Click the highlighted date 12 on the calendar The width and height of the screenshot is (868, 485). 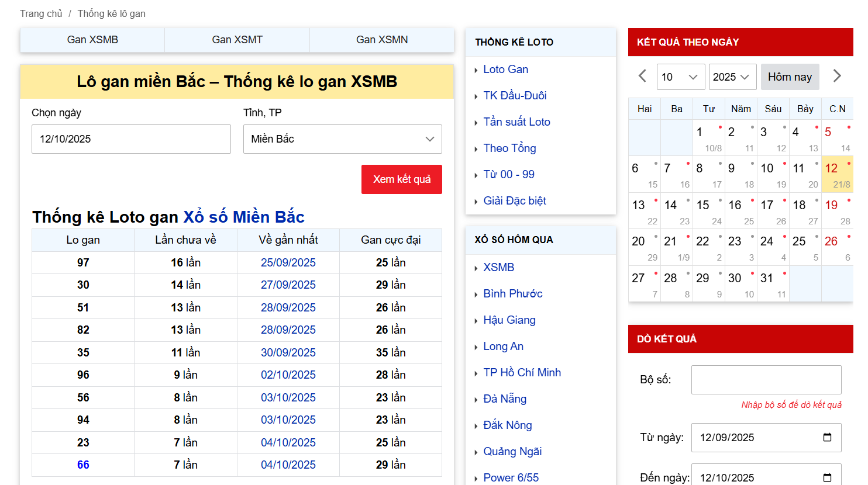click(832, 168)
